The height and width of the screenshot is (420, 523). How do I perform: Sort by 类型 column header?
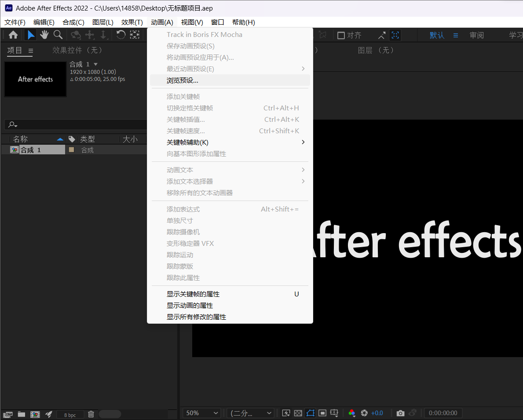tap(88, 139)
